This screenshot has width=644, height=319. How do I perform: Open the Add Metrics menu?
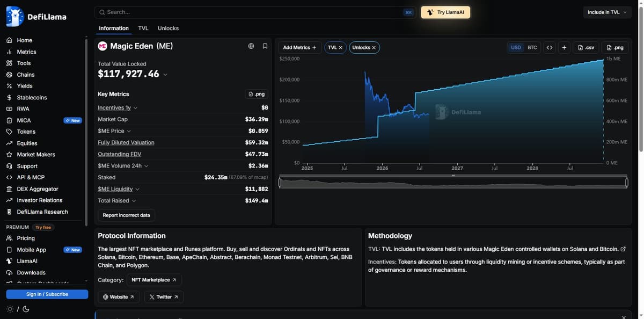(x=299, y=47)
